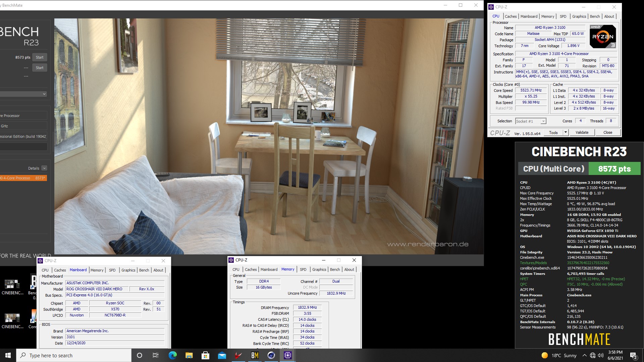This screenshot has height=362, width=644.
Task: Click the red bird app icon on the taskbar
Action: click(x=238, y=355)
